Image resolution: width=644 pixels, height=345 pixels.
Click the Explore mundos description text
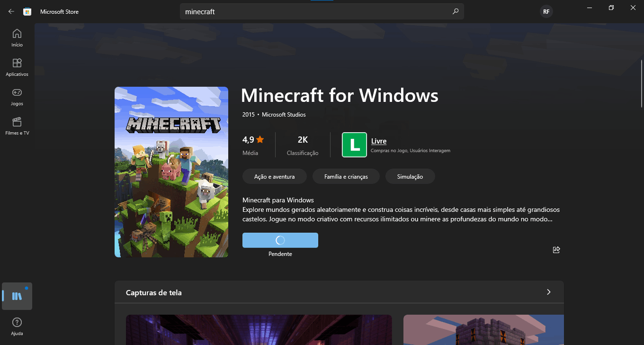coord(401,215)
